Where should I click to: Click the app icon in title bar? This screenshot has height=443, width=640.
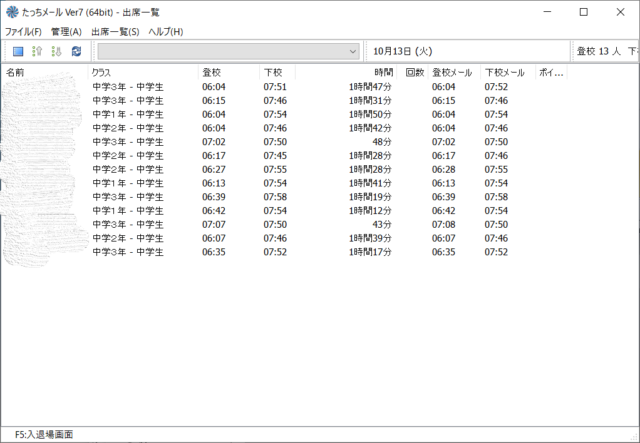pos(11,12)
